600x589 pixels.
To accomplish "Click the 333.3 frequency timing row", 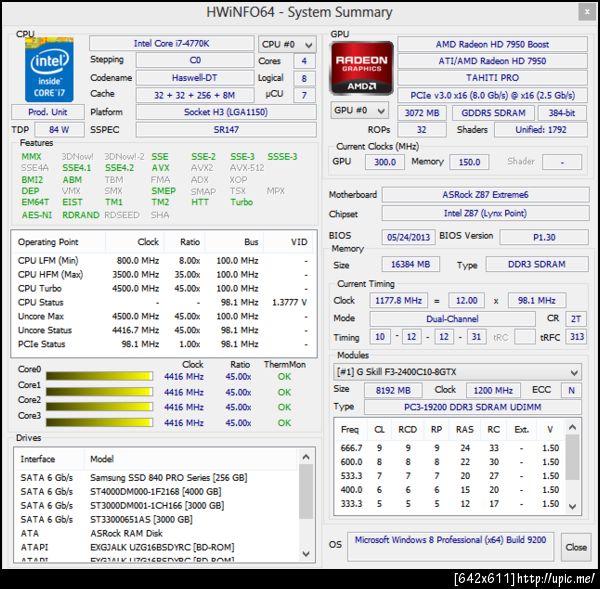I will (x=450, y=504).
